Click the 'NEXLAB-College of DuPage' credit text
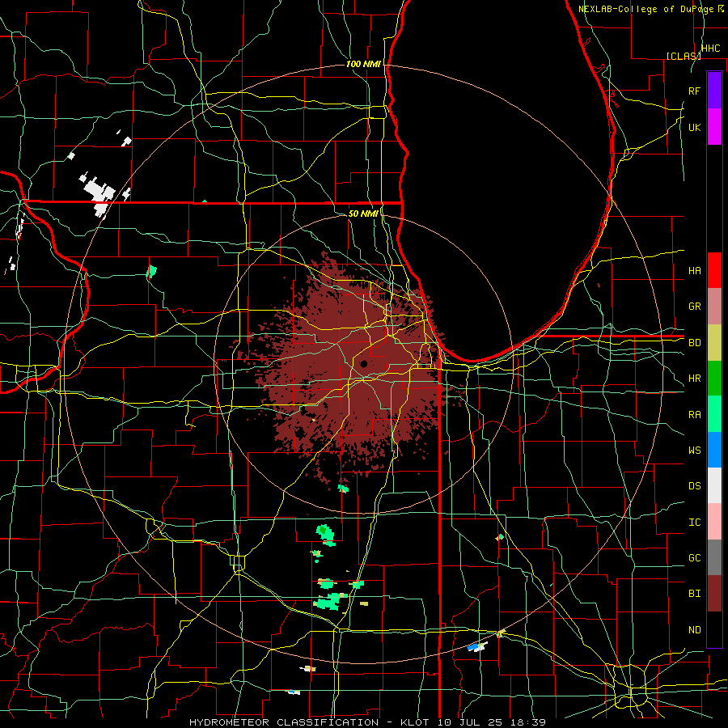 pyautogui.click(x=645, y=9)
